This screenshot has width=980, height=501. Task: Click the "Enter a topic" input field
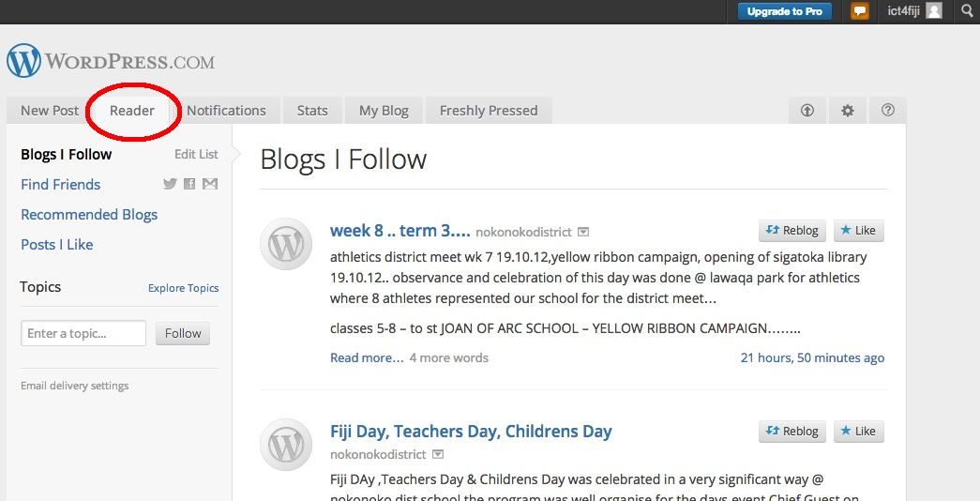coord(83,333)
